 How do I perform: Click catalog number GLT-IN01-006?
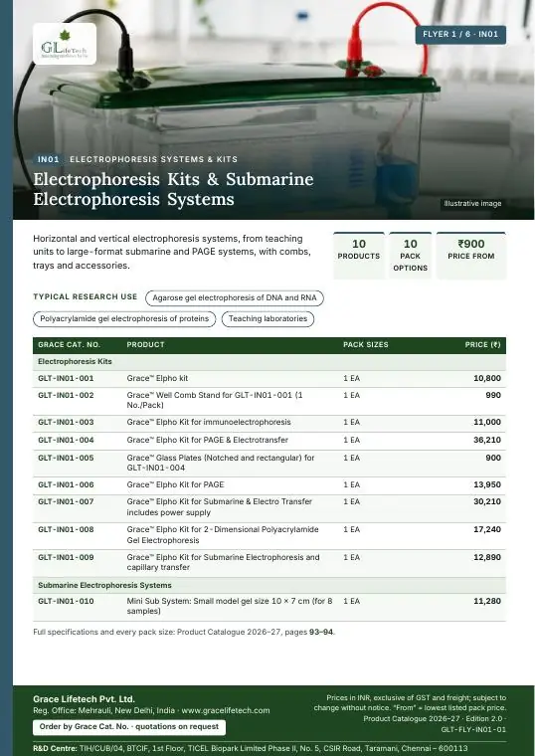pos(66,485)
